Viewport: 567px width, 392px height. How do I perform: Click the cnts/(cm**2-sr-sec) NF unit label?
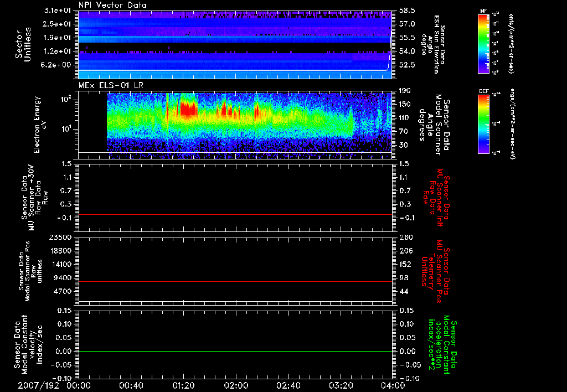[x=511, y=43]
